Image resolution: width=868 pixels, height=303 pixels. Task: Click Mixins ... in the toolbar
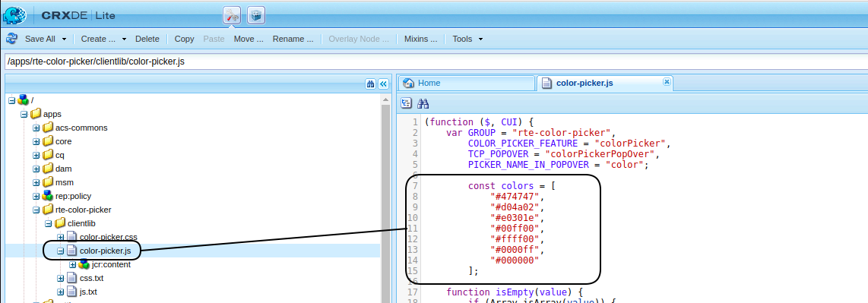(x=421, y=39)
